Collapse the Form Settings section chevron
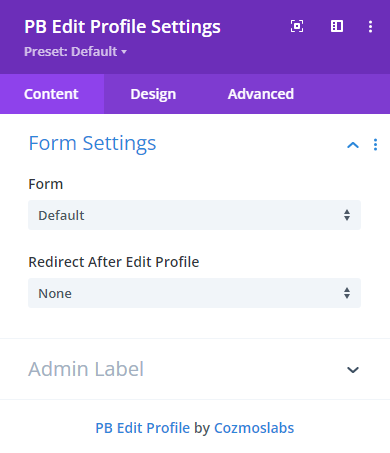 point(353,145)
